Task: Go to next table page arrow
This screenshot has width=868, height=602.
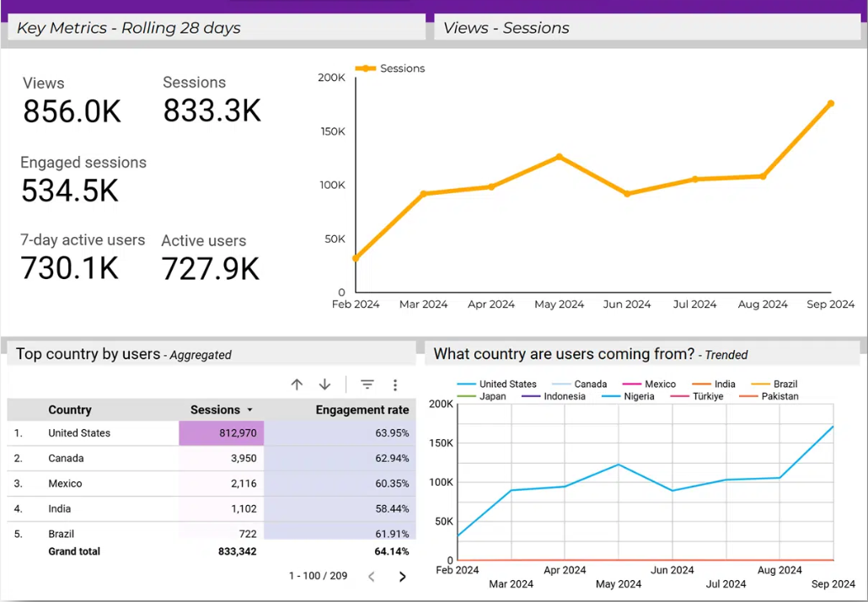Action: point(402,577)
